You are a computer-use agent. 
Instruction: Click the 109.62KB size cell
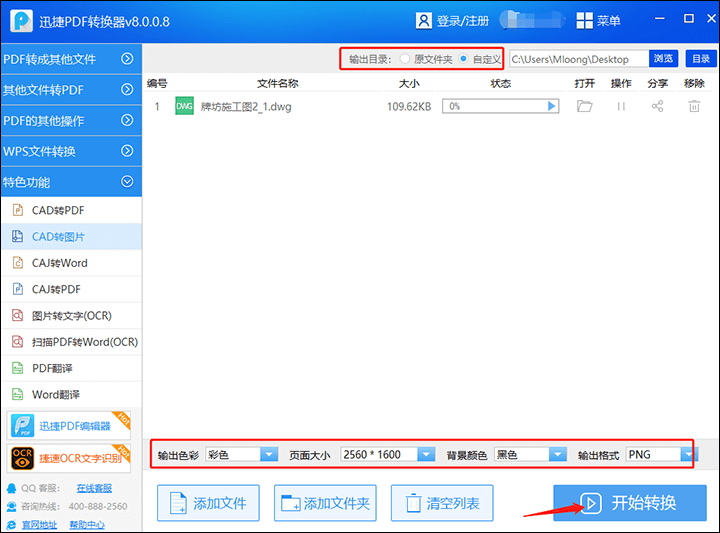[x=409, y=107]
